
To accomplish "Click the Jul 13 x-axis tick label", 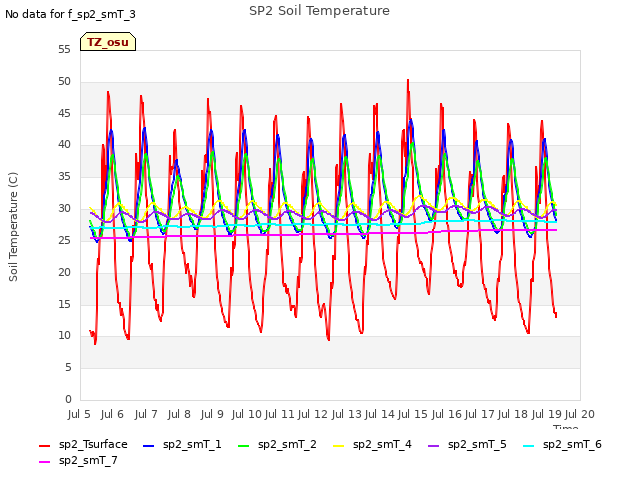I will [347, 414].
